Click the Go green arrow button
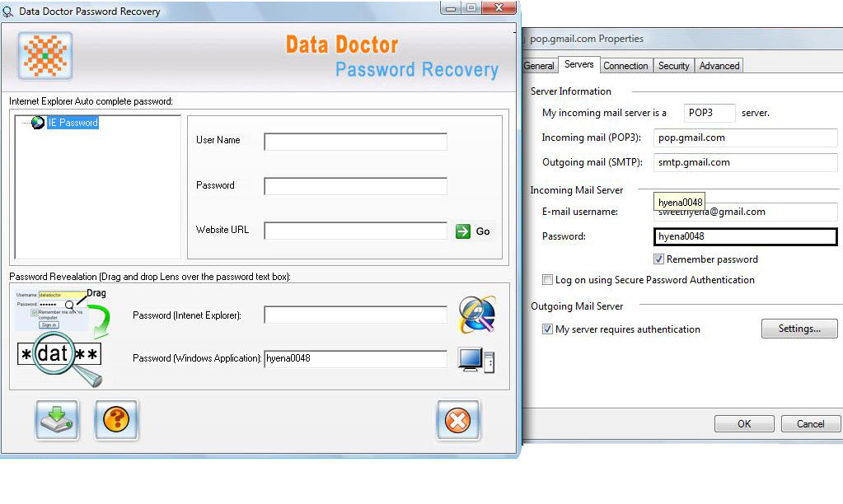This screenshot has height=504, width=843. pos(463,231)
